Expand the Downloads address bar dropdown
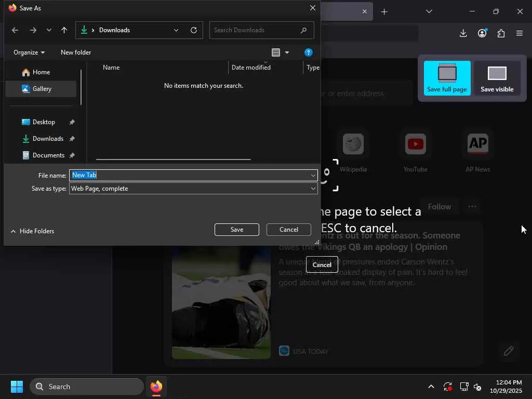The height and width of the screenshot is (399, 532). point(176,30)
